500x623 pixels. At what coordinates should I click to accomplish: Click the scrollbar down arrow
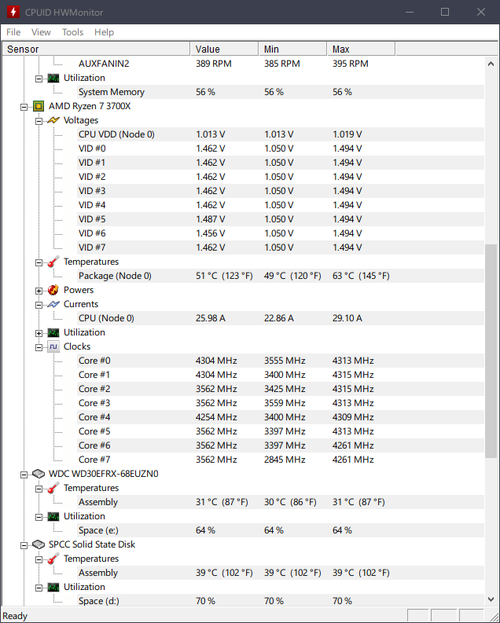491,599
